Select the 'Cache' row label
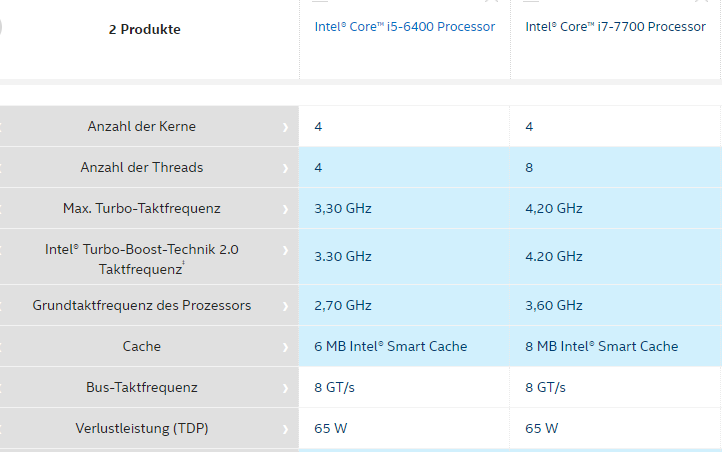This screenshot has height=452, width=722. click(142, 346)
